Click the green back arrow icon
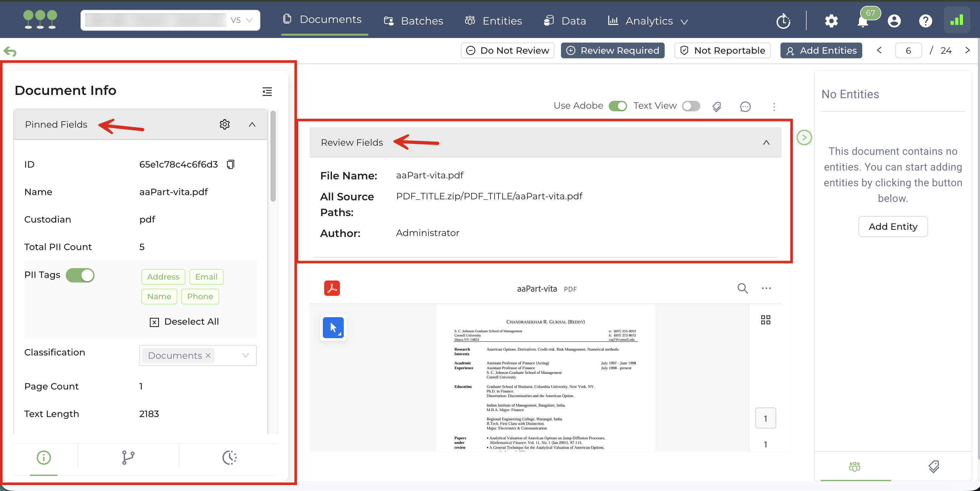 tap(10, 51)
